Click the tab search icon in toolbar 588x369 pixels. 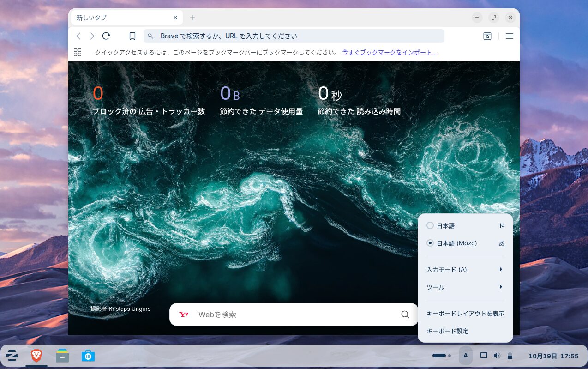[x=487, y=36]
